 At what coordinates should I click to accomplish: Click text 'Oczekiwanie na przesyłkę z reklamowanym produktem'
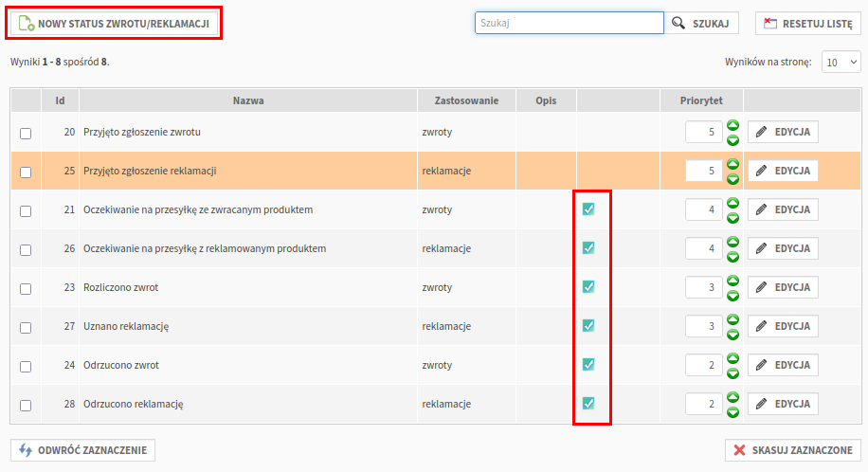pos(205,248)
